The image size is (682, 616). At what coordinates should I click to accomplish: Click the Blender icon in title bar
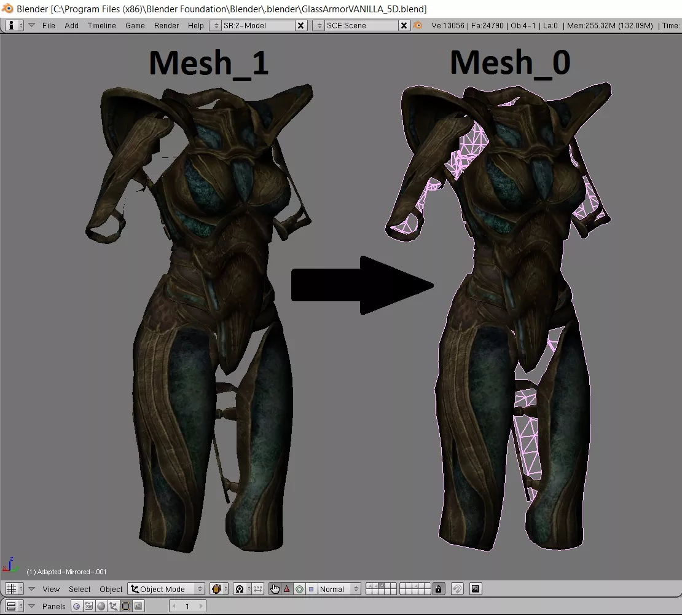coord(7,8)
